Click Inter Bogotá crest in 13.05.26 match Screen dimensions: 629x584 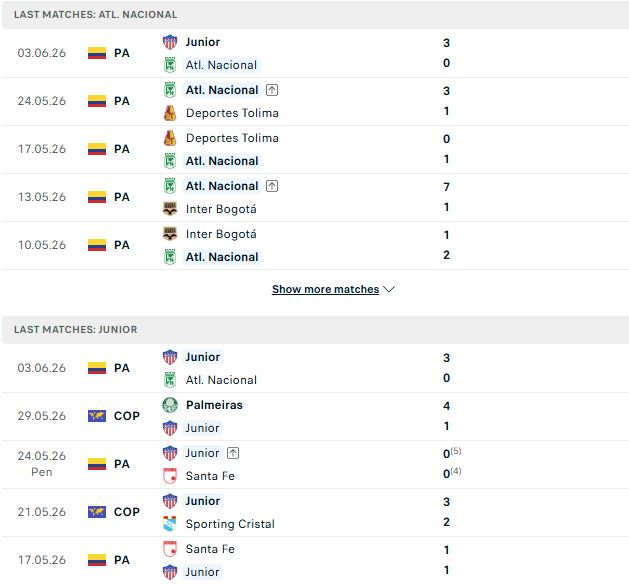[170, 209]
